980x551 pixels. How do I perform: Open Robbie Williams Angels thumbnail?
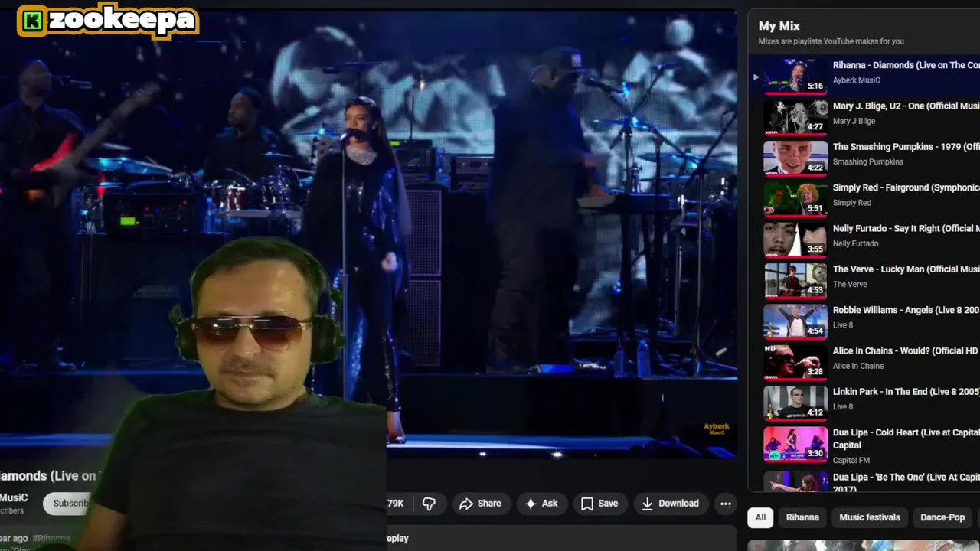795,321
